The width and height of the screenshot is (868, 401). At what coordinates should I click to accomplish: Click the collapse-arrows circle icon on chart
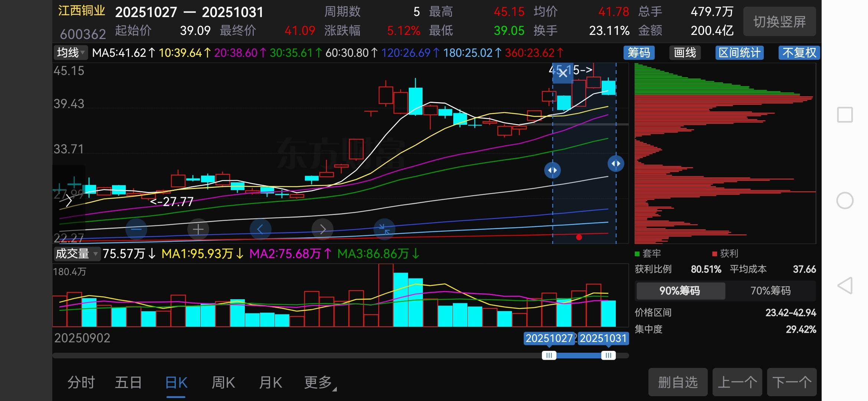pos(384,229)
